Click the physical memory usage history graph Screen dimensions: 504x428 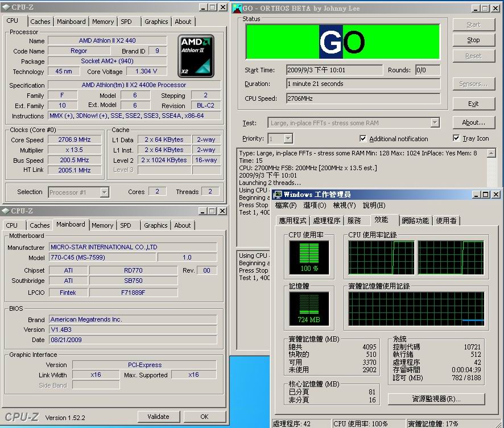(416, 308)
